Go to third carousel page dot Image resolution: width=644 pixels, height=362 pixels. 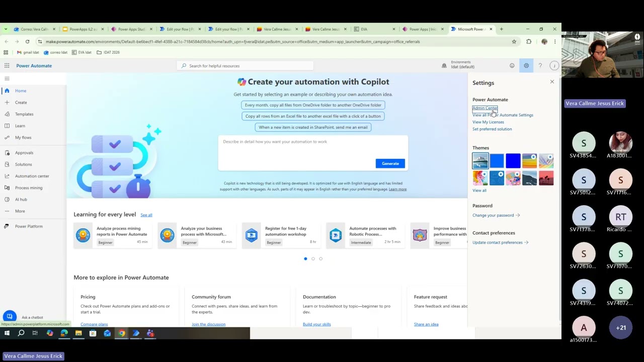click(x=320, y=259)
